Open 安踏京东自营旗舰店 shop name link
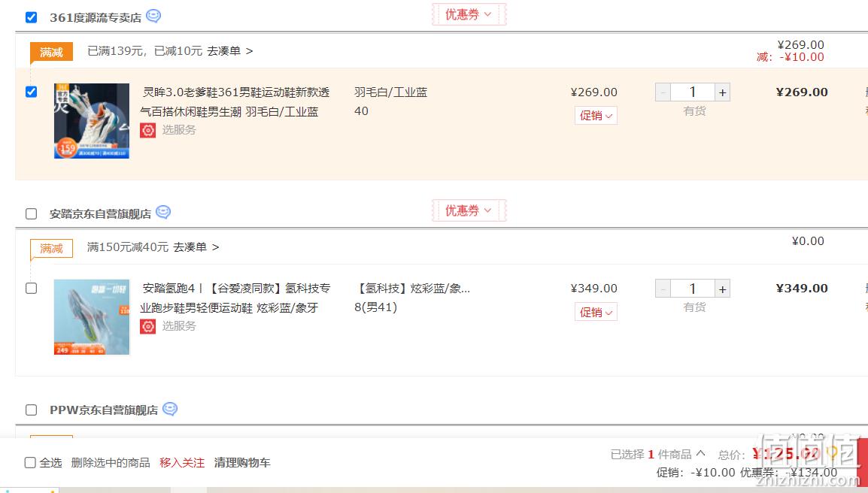 coord(100,213)
